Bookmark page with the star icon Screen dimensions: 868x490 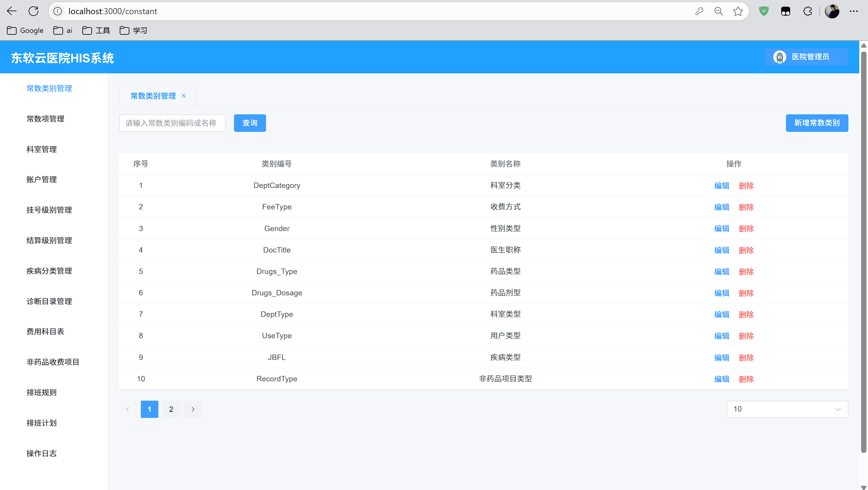tap(738, 11)
